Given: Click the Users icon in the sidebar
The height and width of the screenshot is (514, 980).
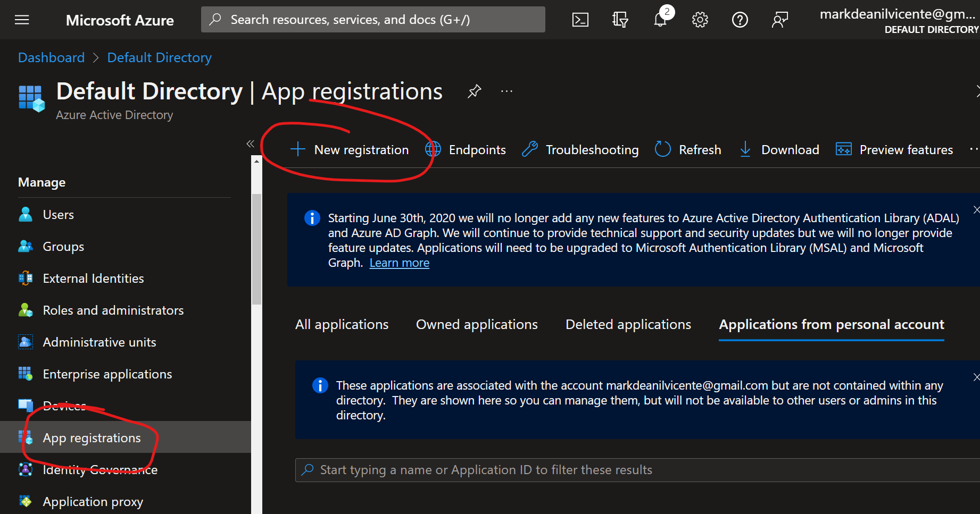Looking at the screenshot, I should pyautogui.click(x=26, y=214).
